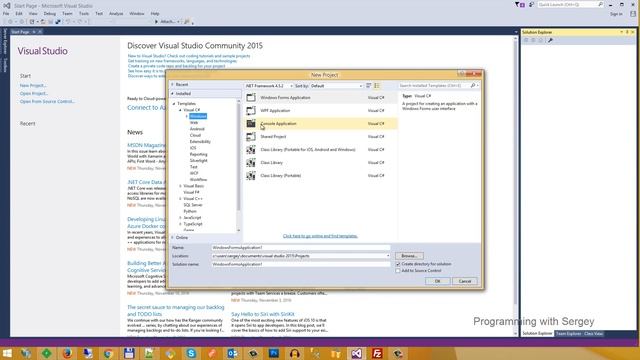The height and width of the screenshot is (360, 640).
Task: Select the Silverlight category in template tree
Action: coord(198,160)
